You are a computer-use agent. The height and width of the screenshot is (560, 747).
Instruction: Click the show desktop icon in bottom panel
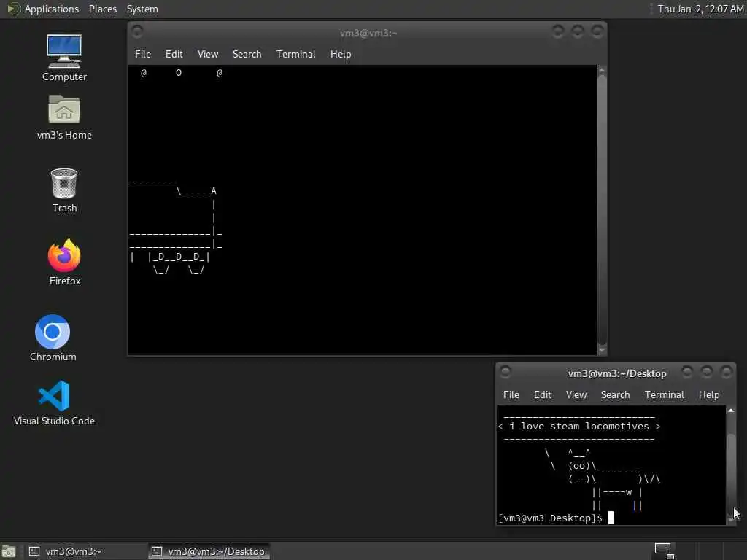9,551
